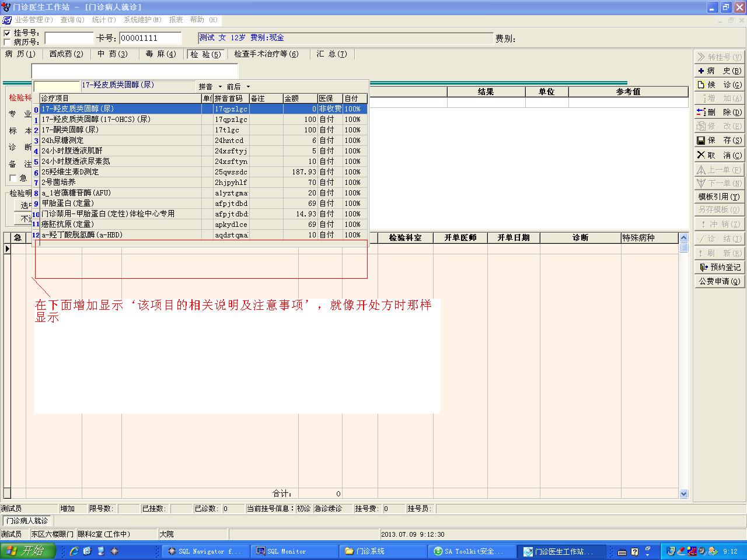Switch to the 病历(1) tab

point(20,54)
